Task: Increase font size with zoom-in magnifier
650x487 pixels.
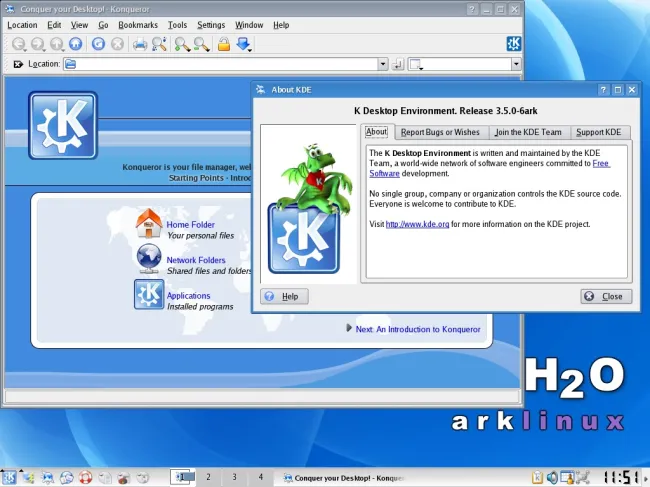Action: pyautogui.click(x=182, y=44)
